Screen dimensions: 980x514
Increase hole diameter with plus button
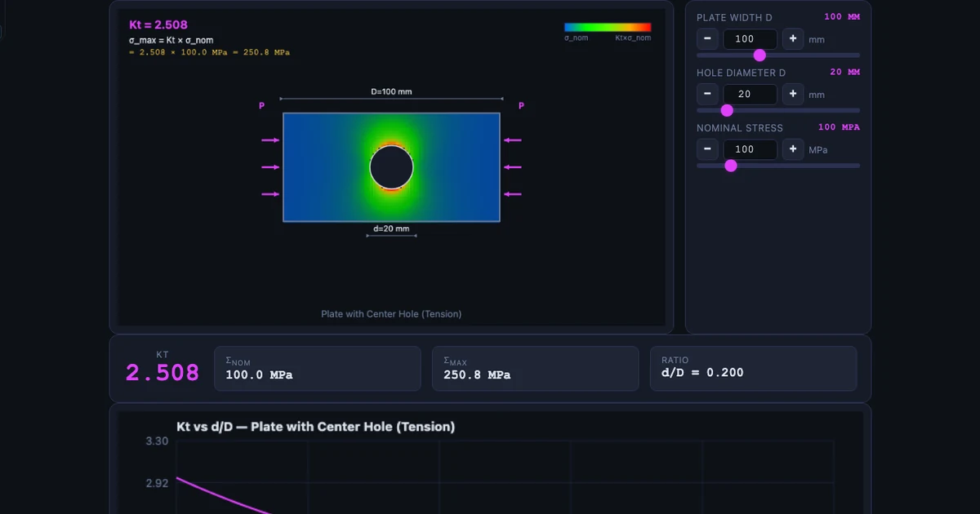(x=793, y=94)
